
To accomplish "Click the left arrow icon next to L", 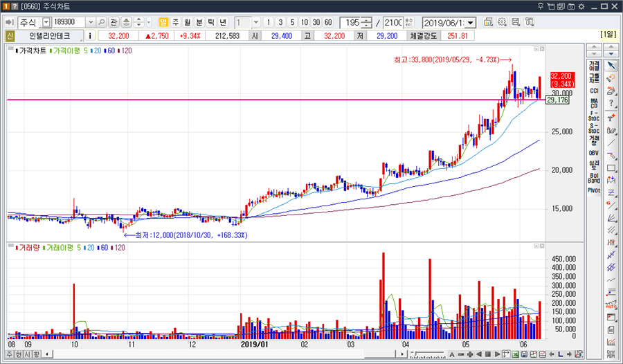I will [552, 354].
